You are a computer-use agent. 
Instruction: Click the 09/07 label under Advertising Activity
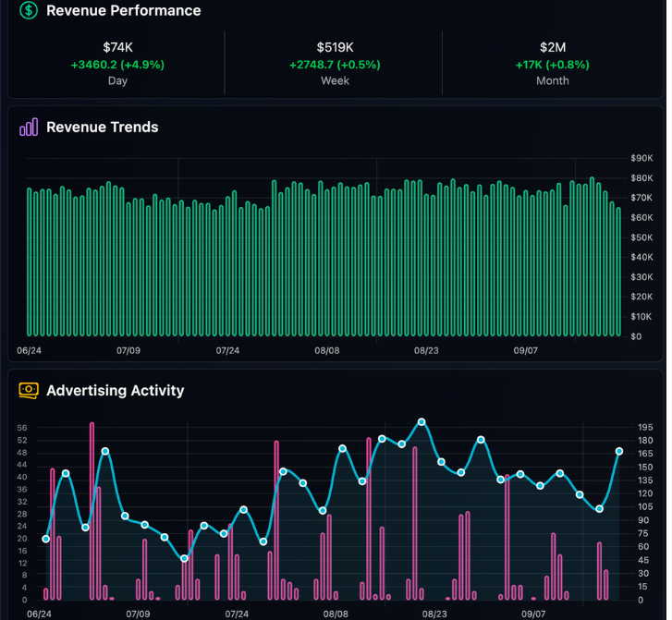(x=533, y=614)
